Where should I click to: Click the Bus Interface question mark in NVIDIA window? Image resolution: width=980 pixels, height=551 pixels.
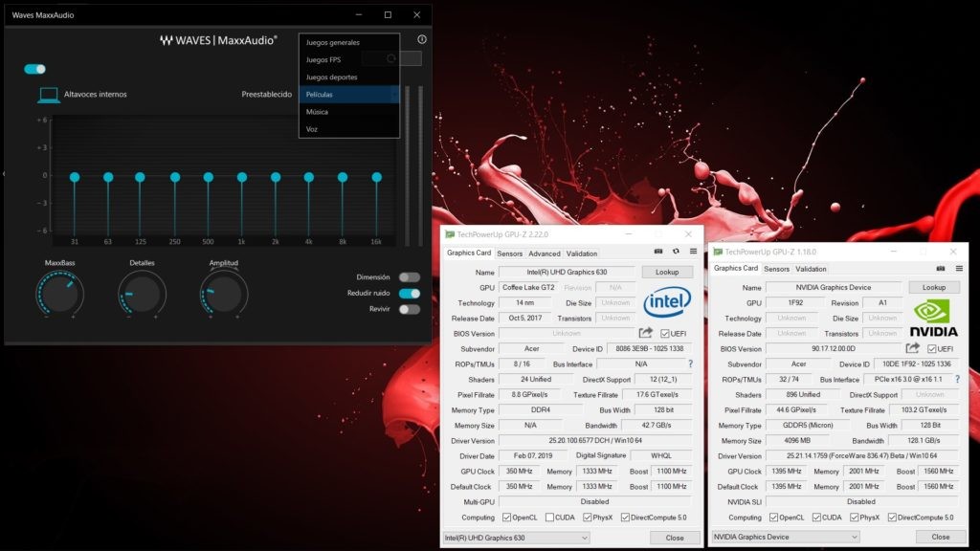click(957, 379)
